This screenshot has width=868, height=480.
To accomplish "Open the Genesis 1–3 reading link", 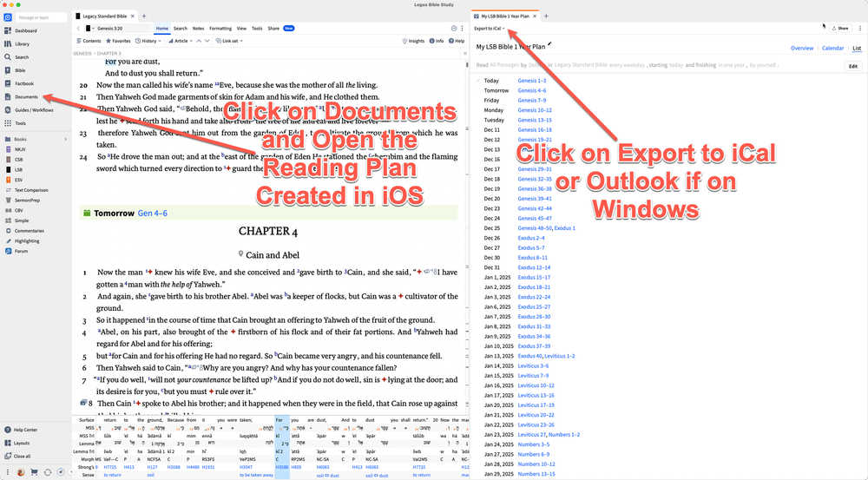I will pos(531,81).
